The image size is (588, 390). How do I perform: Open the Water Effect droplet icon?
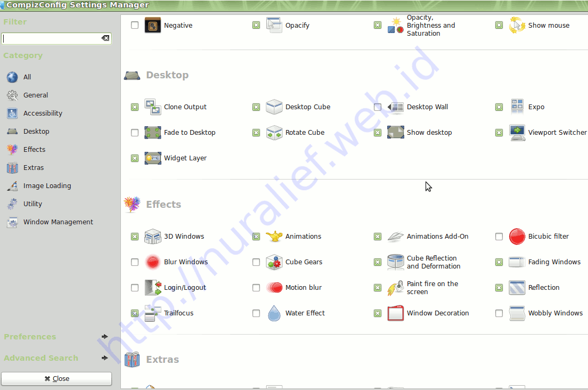[x=274, y=313]
